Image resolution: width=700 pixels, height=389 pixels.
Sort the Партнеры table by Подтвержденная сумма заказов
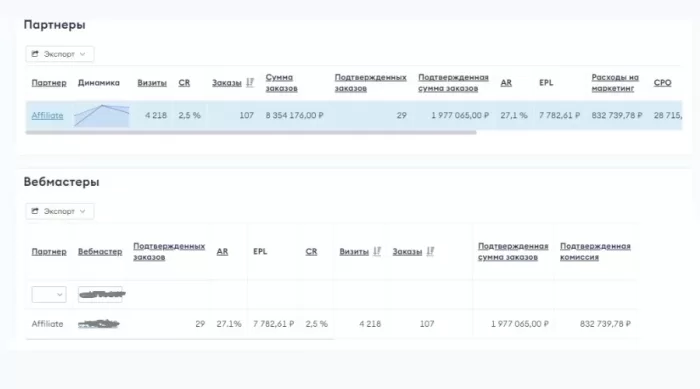(x=454, y=83)
